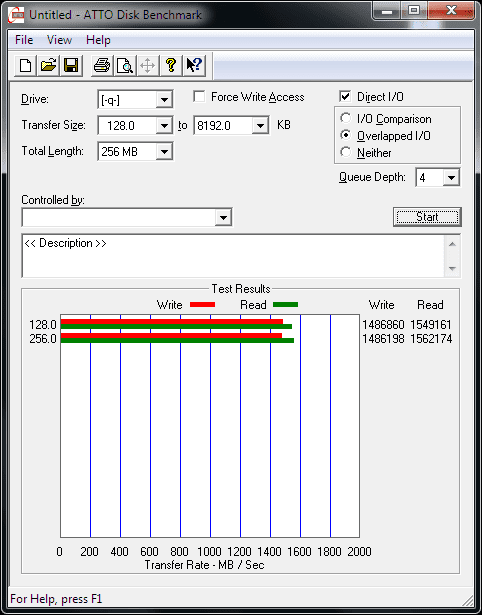Viewport: 482px width, 615px height.
Task: Click the grayed move arrows toolbar icon
Action: 147,65
